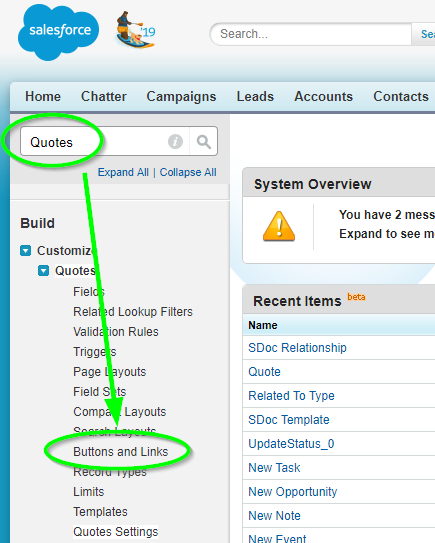
Task: Click in the top Search field
Action: point(310,34)
